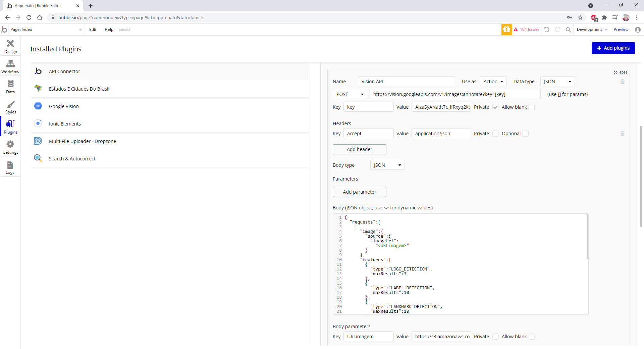Toggle Allow blank for key parameter
Image resolution: width=644 pixels, height=349 pixels.
tap(532, 107)
